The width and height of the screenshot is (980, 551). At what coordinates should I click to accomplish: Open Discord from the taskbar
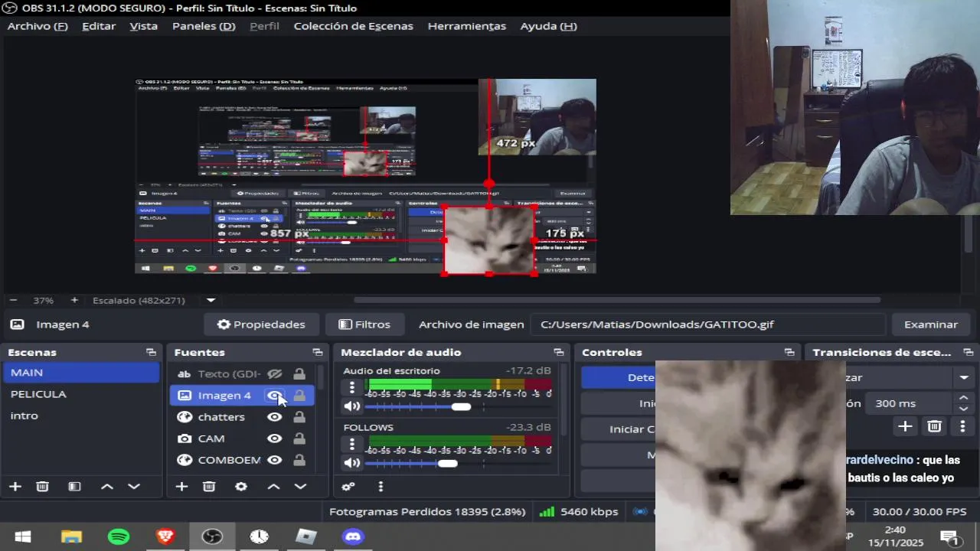coord(353,536)
